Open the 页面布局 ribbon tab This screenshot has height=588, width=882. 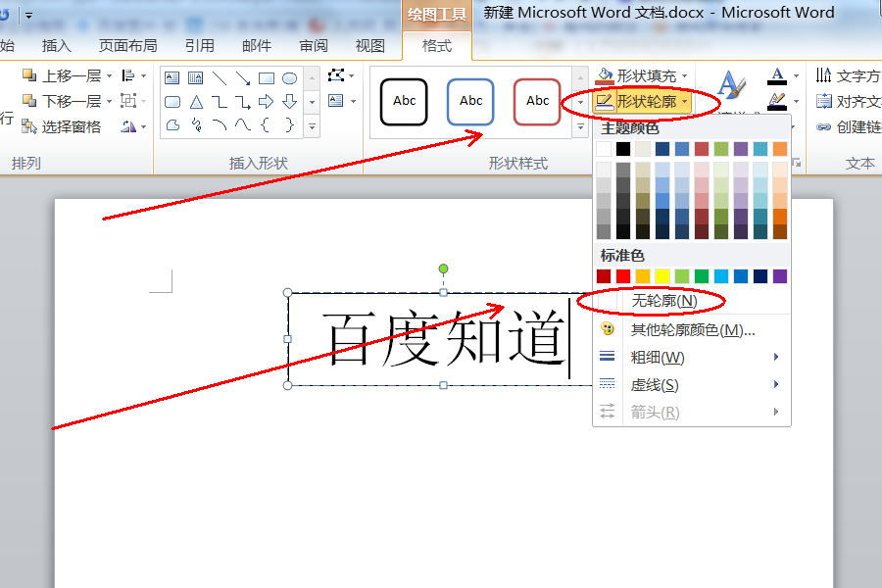pos(127,46)
